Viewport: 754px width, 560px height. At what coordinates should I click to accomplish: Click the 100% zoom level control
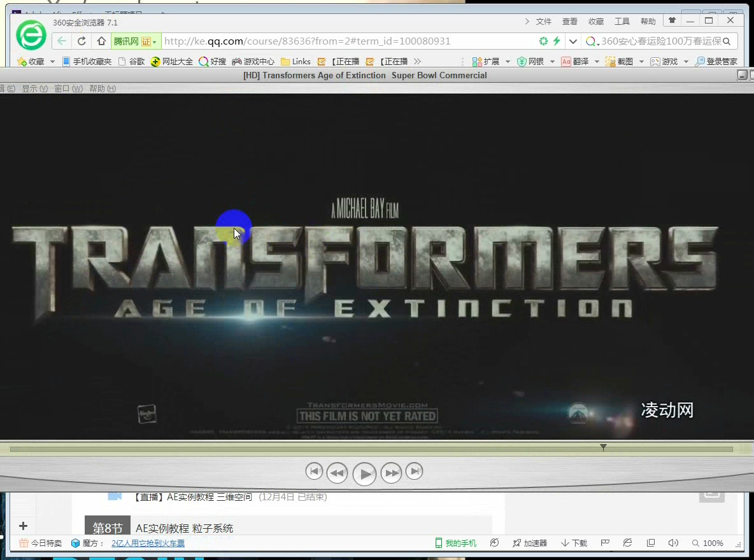click(x=708, y=543)
